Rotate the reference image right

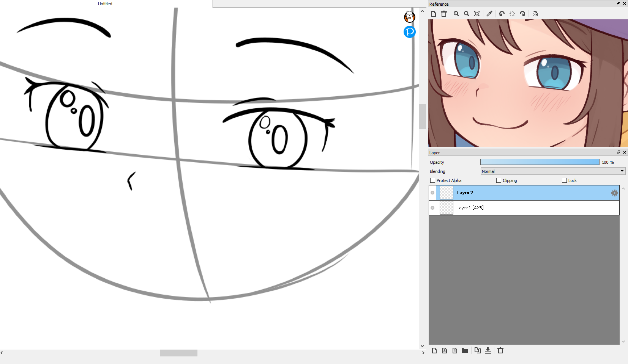tap(522, 14)
